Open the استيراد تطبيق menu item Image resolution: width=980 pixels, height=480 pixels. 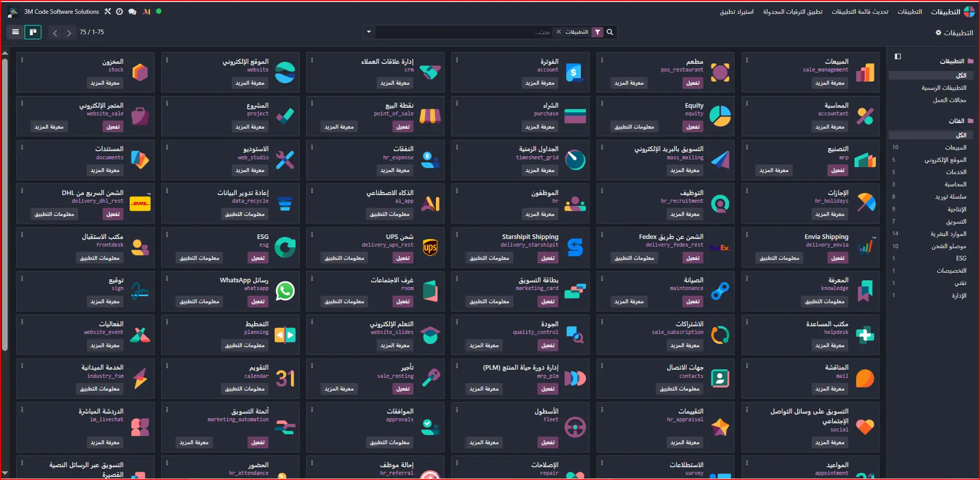point(736,12)
